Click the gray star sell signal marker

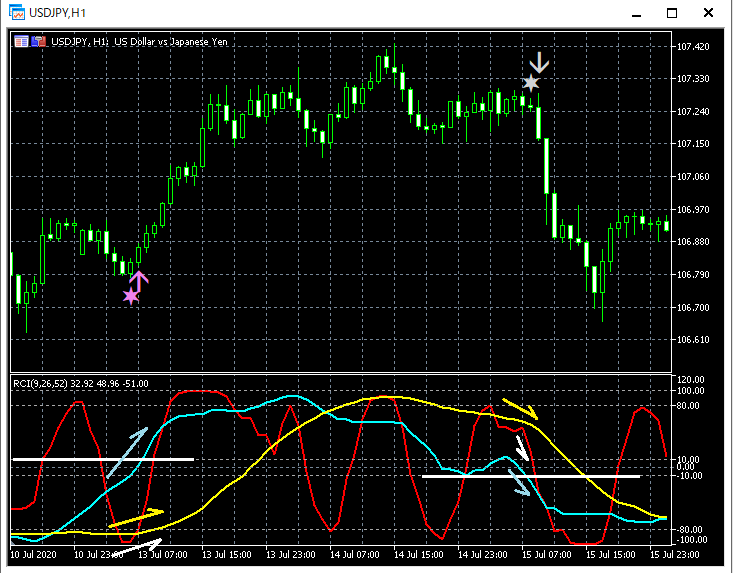coord(531,83)
